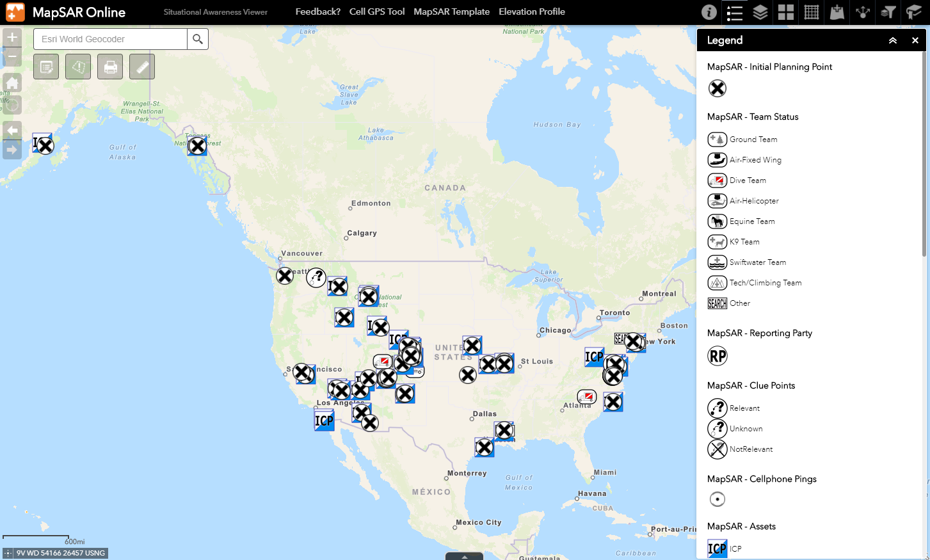Zoom out on the map
The height and width of the screenshot is (560, 930).
[12, 57]
